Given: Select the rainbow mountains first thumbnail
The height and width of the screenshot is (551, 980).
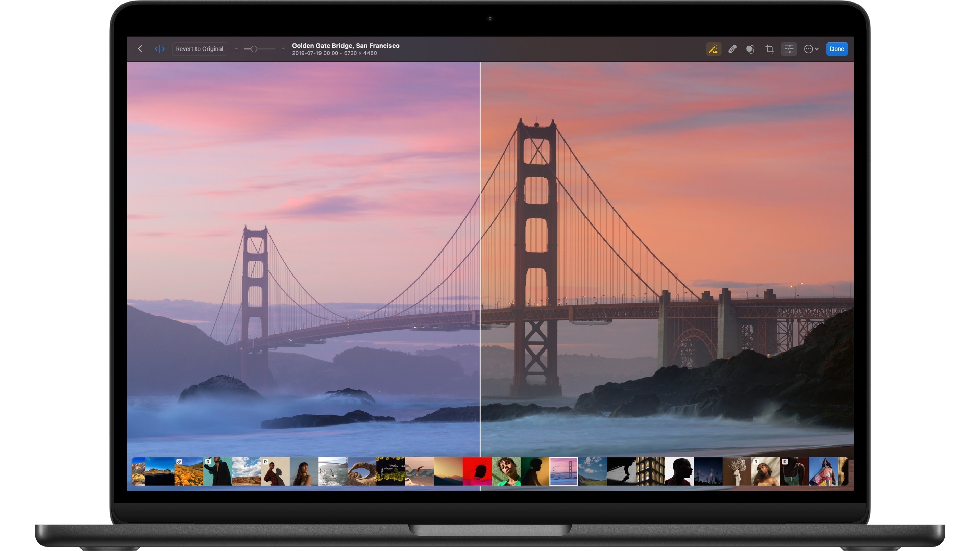Looking at the screenshot, I should point(139,471).
